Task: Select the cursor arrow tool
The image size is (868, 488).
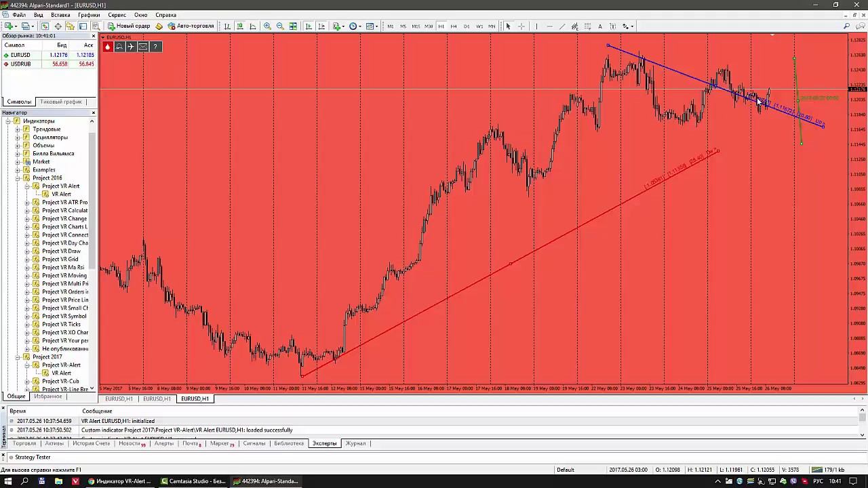Action: 508,26
